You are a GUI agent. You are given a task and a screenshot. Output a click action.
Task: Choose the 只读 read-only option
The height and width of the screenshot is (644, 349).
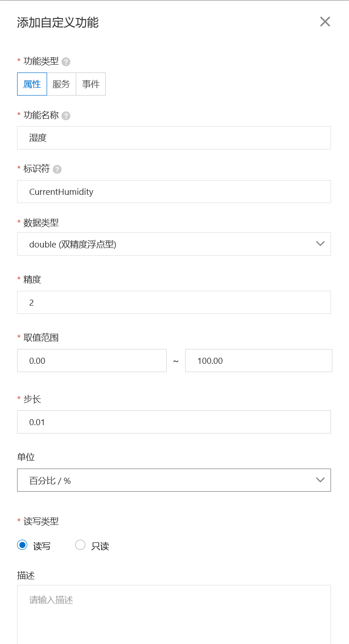tap(80, 545)
